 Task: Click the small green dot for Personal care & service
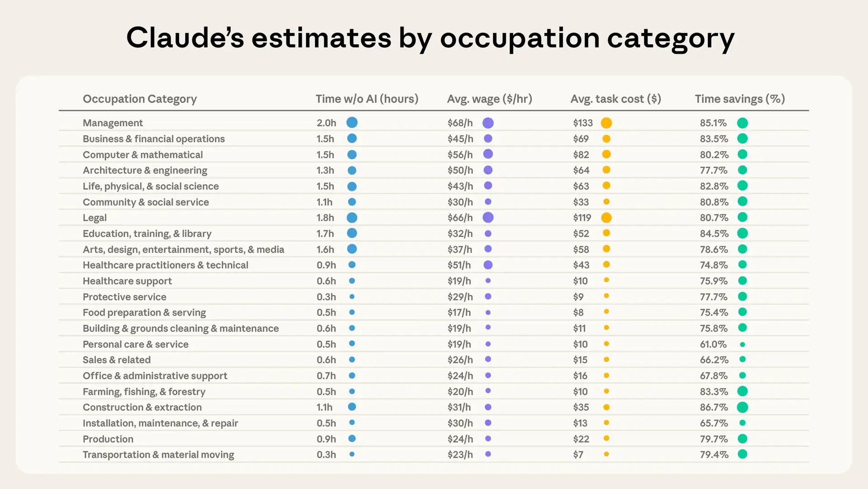pyautogui.click(x=742, y=344)
